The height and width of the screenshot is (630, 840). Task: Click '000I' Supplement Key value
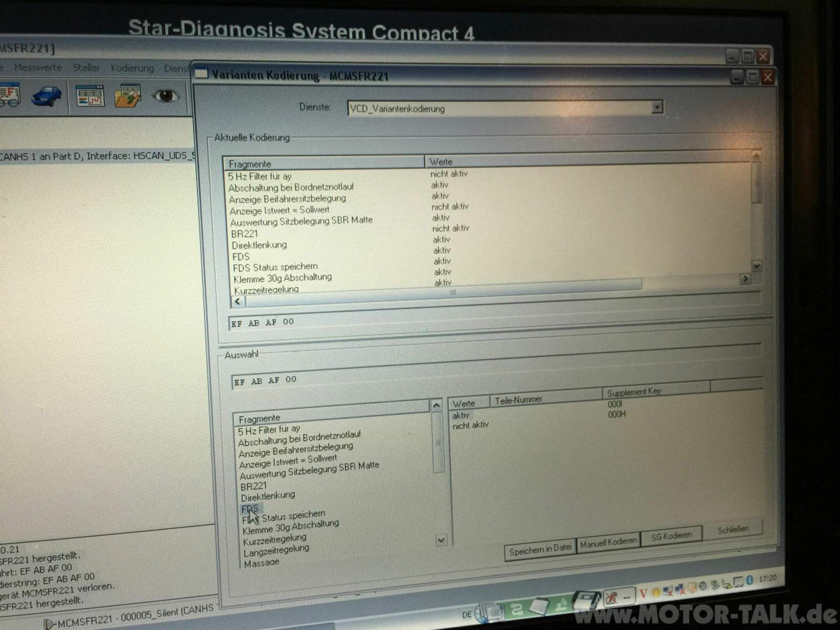click(x=615, y=404)
